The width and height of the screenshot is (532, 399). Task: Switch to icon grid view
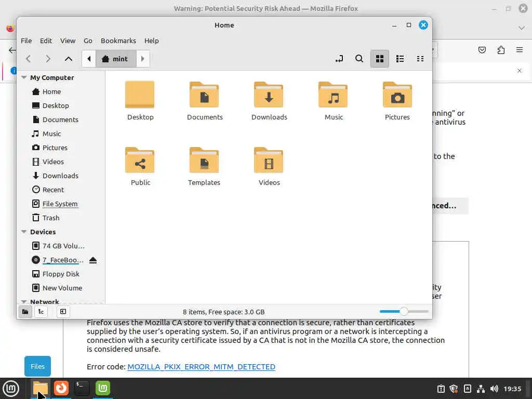coord(380,59)
